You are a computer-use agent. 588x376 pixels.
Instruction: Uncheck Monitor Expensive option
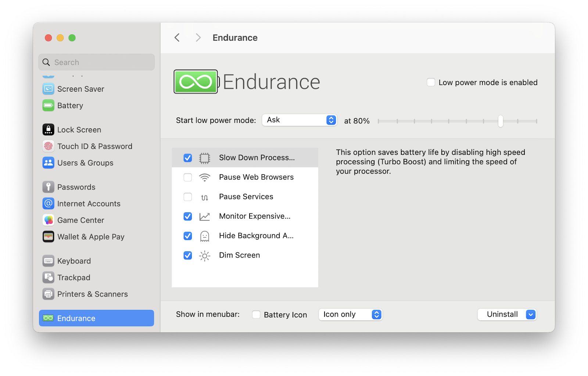click(x=188, y=216)
